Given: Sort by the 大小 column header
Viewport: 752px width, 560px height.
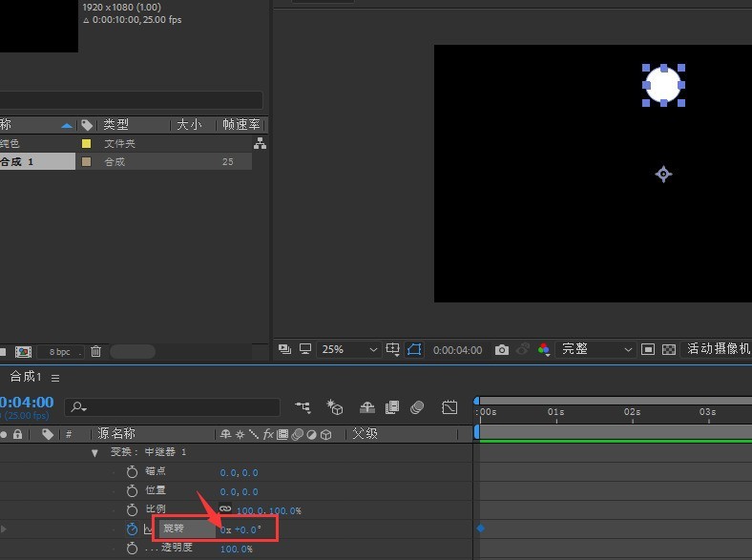Looking at the screenshot, I should 189,125.
